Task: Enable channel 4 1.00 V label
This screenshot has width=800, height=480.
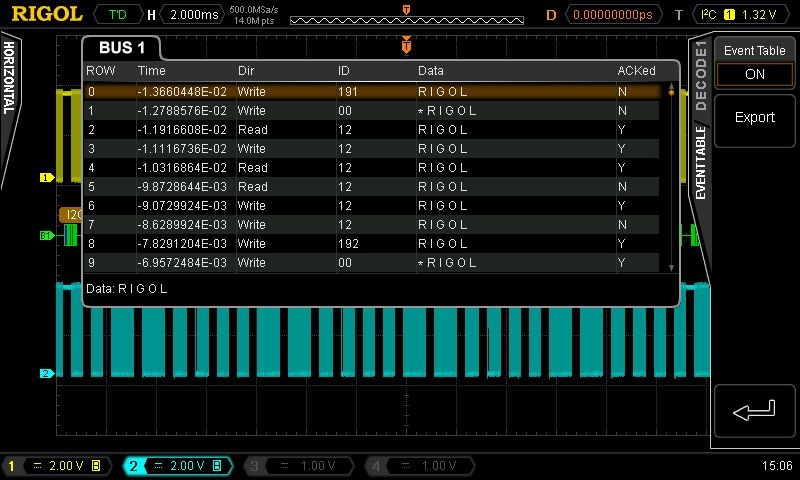Action: coord(439,466)
